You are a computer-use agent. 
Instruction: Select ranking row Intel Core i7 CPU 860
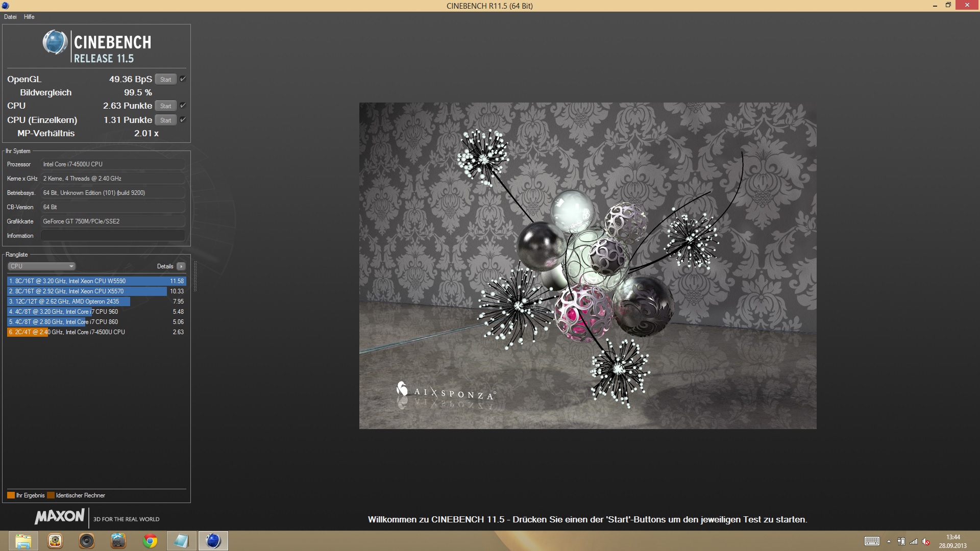tap(96, 322)
